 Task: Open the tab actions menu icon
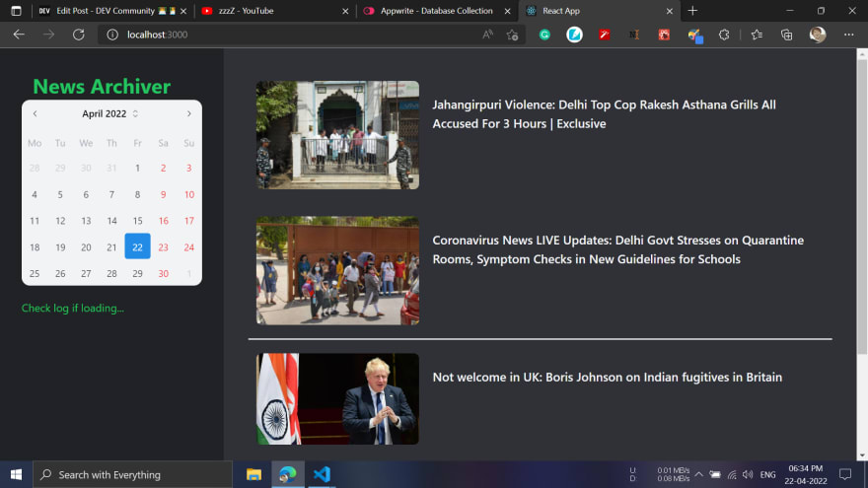(x=16, y=11)
